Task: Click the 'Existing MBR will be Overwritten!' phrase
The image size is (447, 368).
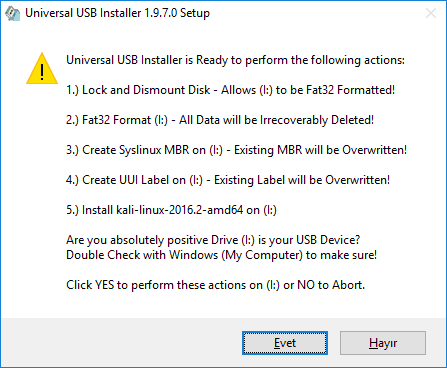Action: click(320, 150)
